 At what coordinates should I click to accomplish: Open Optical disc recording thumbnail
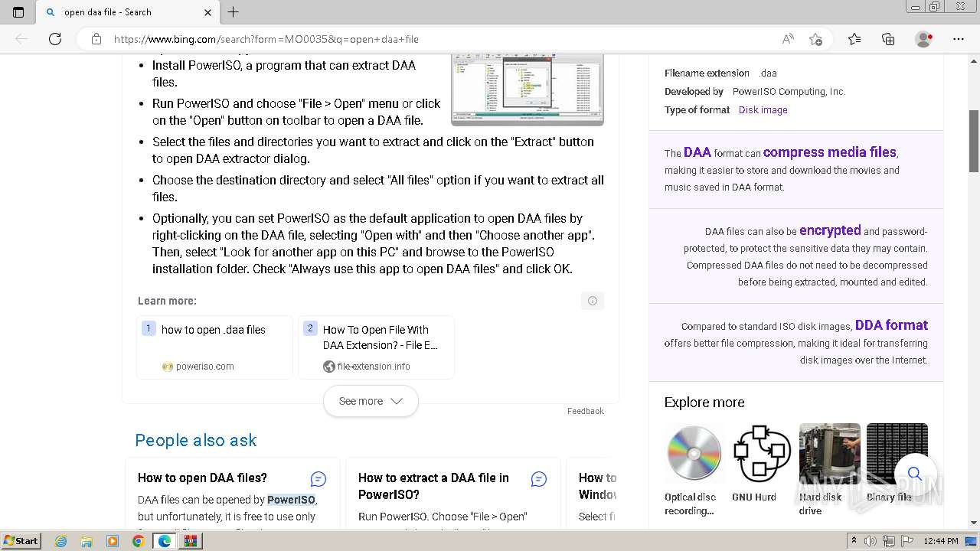coord(694,453)
